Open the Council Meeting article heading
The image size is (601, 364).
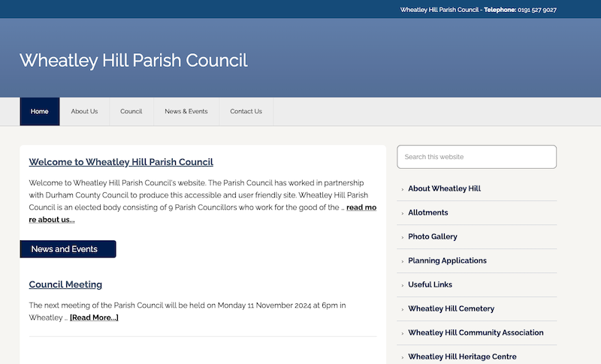pyautogui.click(x=65, y=284)
